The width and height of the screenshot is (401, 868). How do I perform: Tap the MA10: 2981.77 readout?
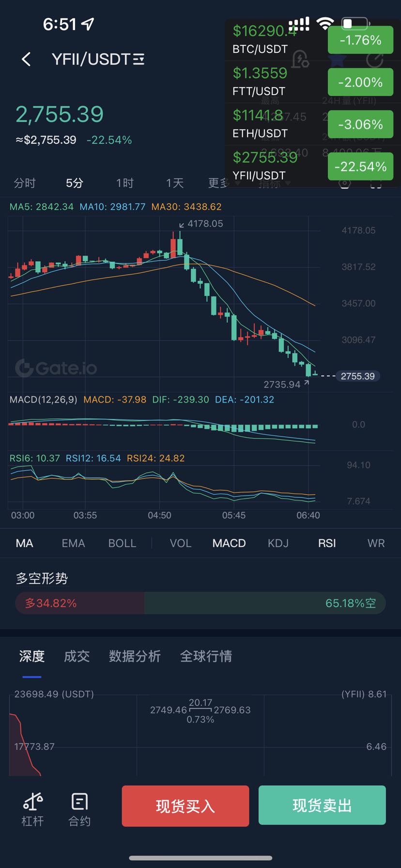pyautogui.click(x=112, y=207)
